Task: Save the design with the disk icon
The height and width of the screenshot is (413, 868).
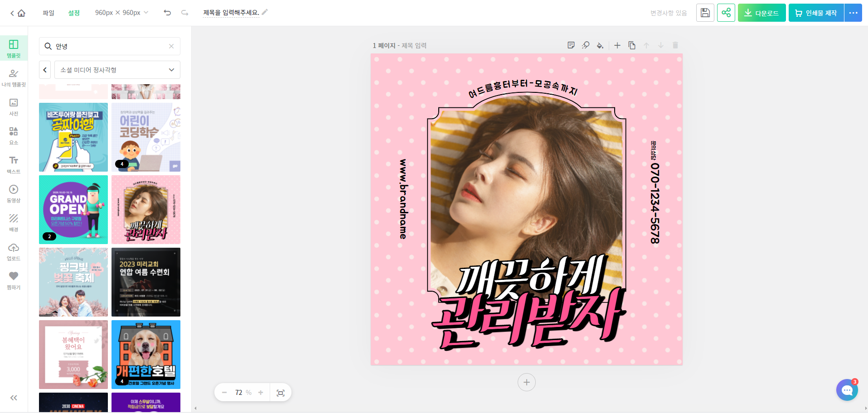Action: [705, 13]
